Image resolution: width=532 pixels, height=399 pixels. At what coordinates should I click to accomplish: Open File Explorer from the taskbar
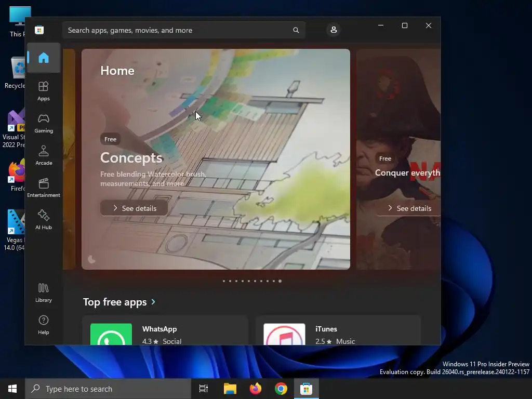pyautogui.click(x=230, y=389)
